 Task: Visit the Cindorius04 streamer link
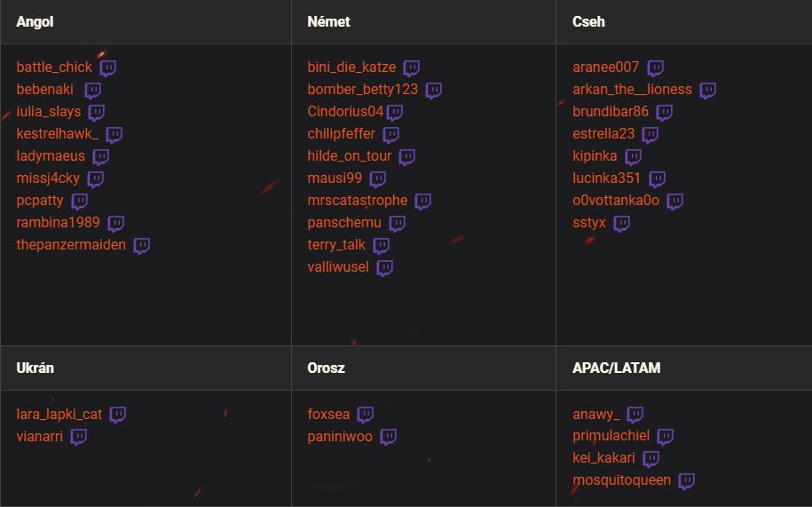click(345, 111)
